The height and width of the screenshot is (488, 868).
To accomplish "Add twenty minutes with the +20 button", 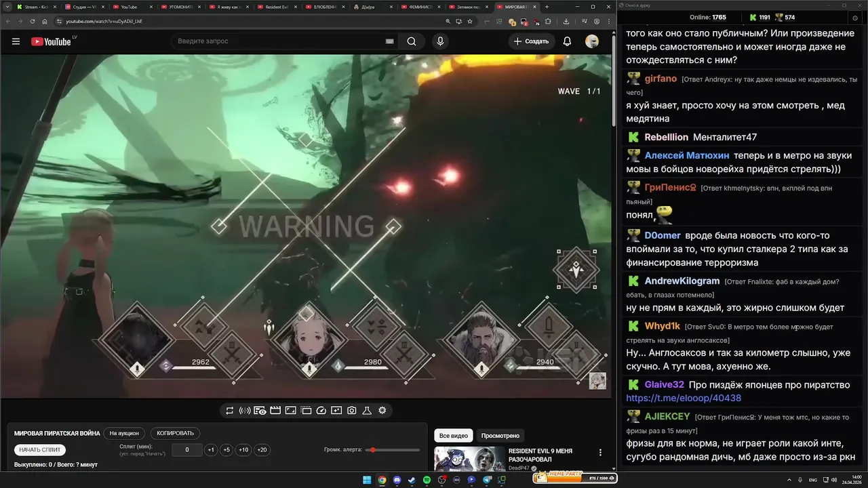I will [262, 450].
